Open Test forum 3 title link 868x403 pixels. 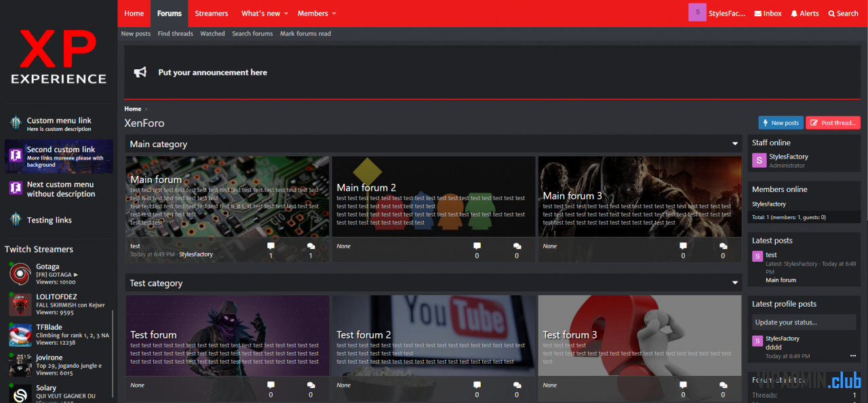coord(570,335)
